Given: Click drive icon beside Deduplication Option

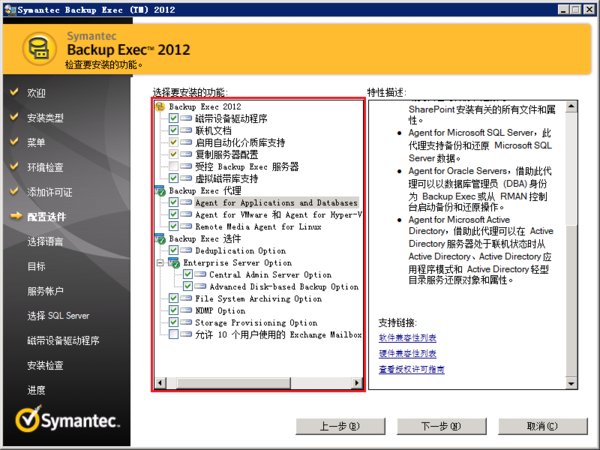Looking at the screenshot, I should point(186,250).
